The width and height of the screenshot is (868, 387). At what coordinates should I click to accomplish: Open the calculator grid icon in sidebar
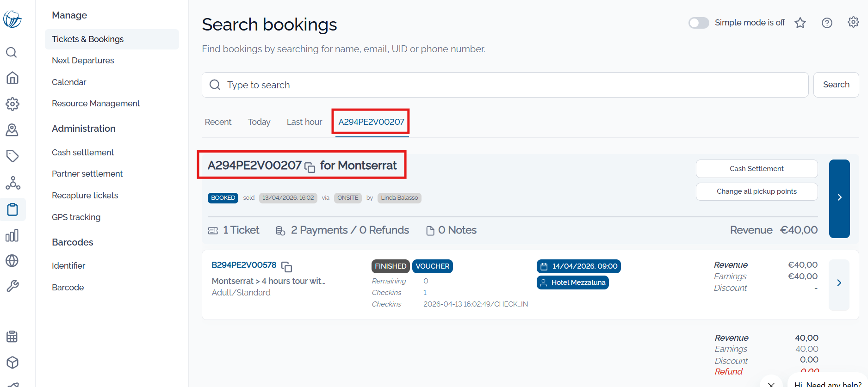12,337
